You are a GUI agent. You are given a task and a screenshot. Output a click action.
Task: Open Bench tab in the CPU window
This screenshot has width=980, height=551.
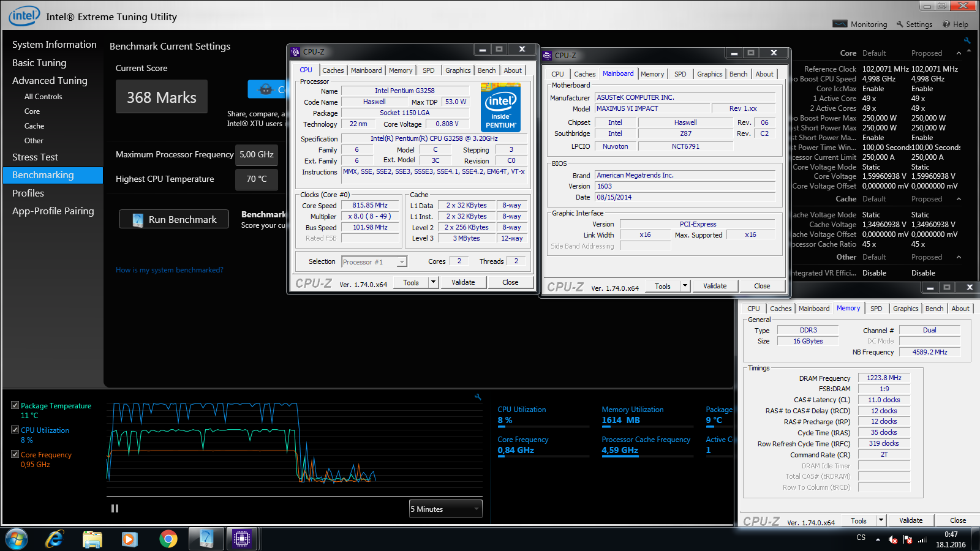[487, 70]
